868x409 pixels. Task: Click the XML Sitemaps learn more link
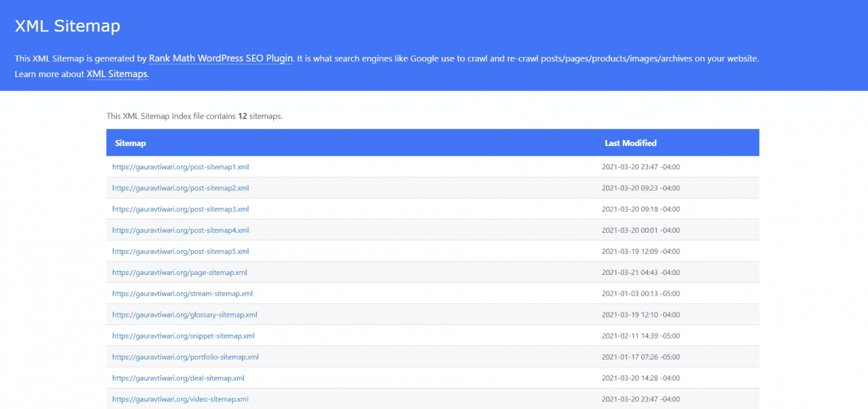(117, 74)
